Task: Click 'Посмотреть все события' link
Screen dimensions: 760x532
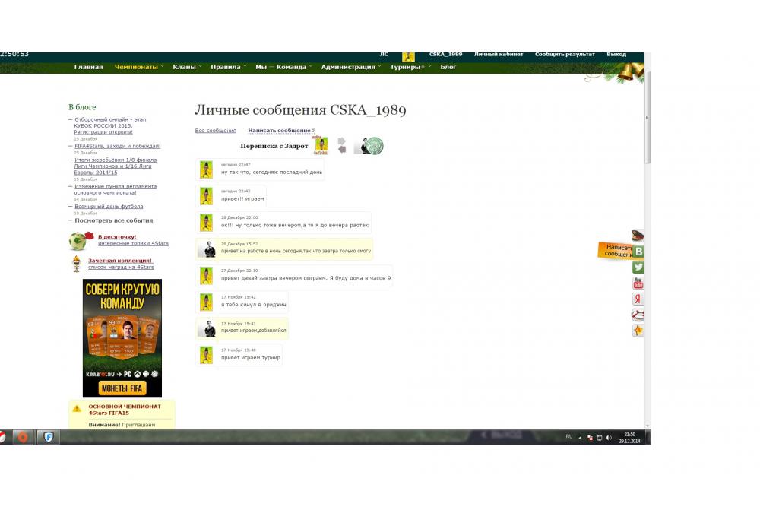Action: coord(113,220)
